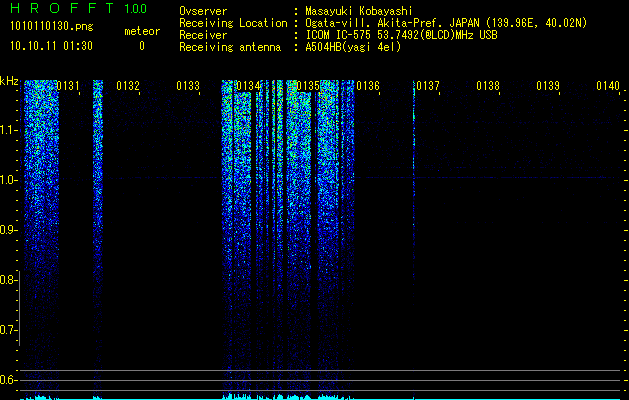This screenshot has height=400, width=629.
Task: Click the 1.1 frequency axis label
Action: 9,130
